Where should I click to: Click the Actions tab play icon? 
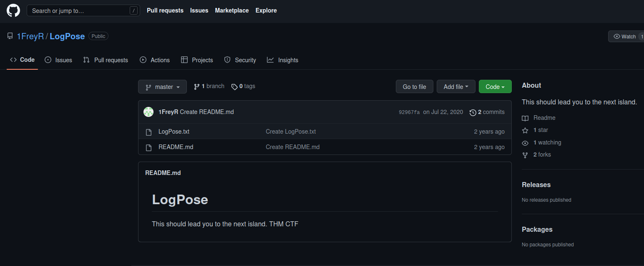tap(143, 60)
